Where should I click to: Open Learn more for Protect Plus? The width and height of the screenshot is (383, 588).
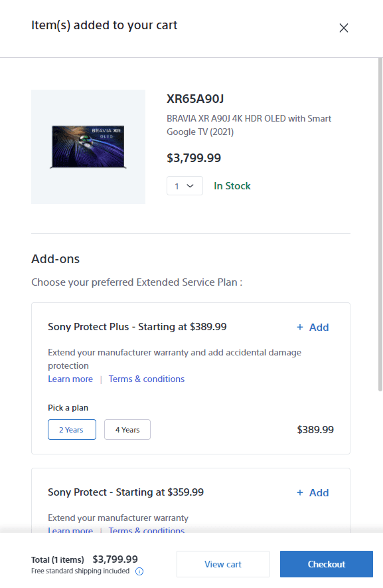(70, 379)
